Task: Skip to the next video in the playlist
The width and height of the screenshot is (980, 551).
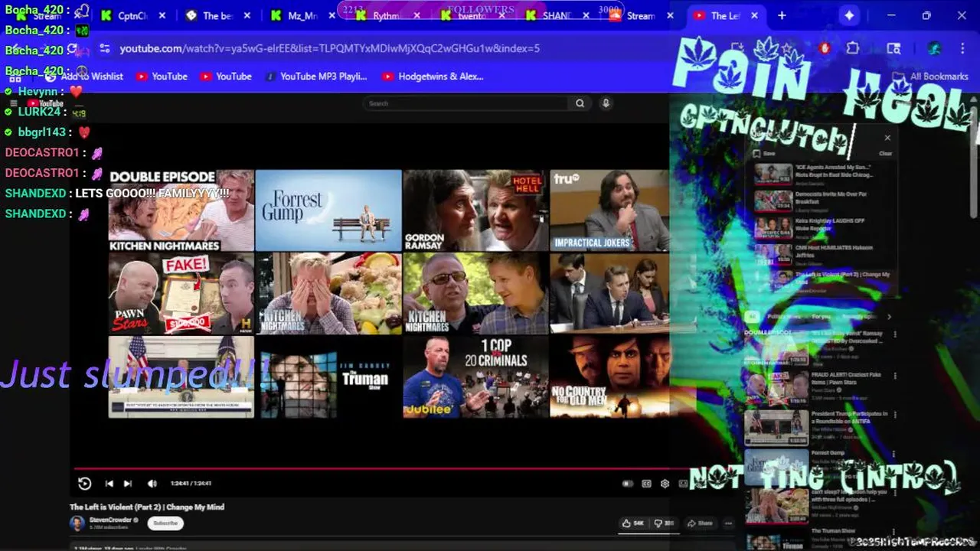Action: (x=128, y=484)
